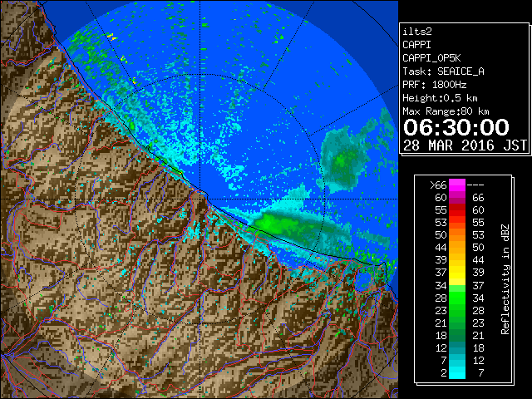This screenshot has width=532, height=399.
Task: Click the magenta >66 dBZ legend swatch
Action: click(x=457, y=185)
